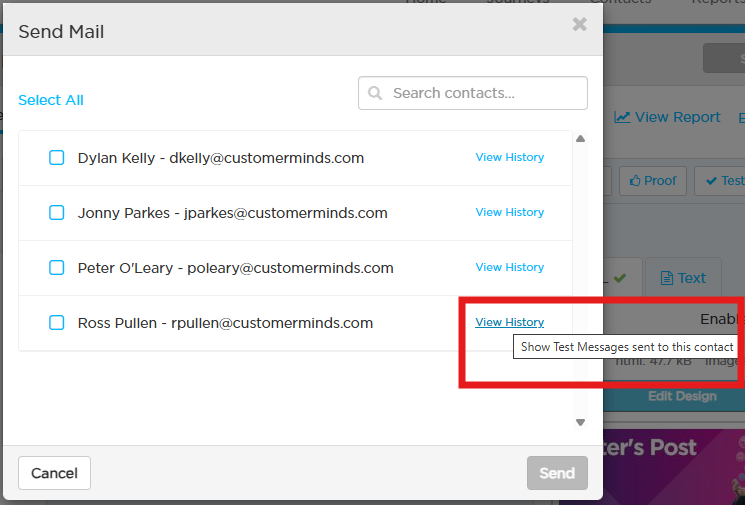
Task: Open View History for Jonny Parkes
Action: point(510,212)
